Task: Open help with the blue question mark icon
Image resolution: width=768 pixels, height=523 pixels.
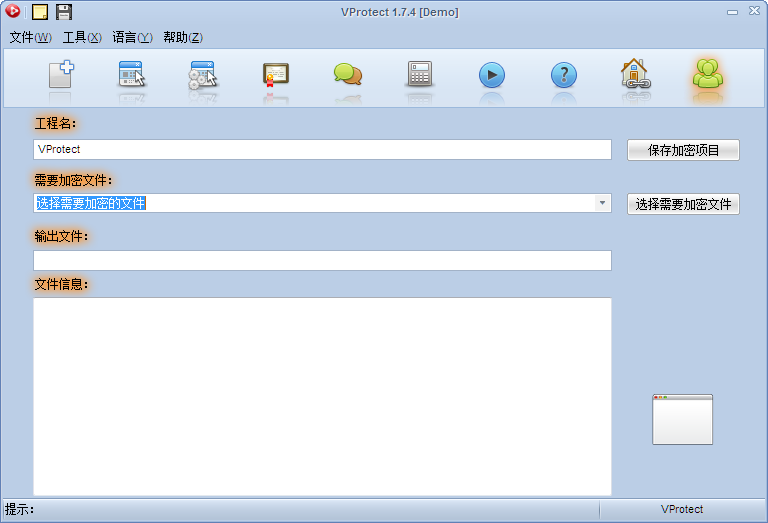Action: (x=564, y=75)
